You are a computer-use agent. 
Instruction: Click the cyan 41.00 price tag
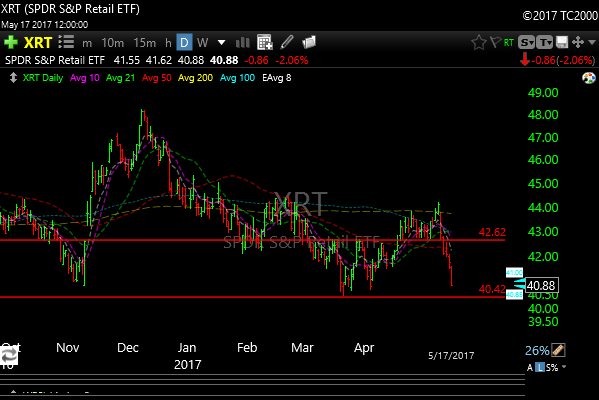(514, 272)
